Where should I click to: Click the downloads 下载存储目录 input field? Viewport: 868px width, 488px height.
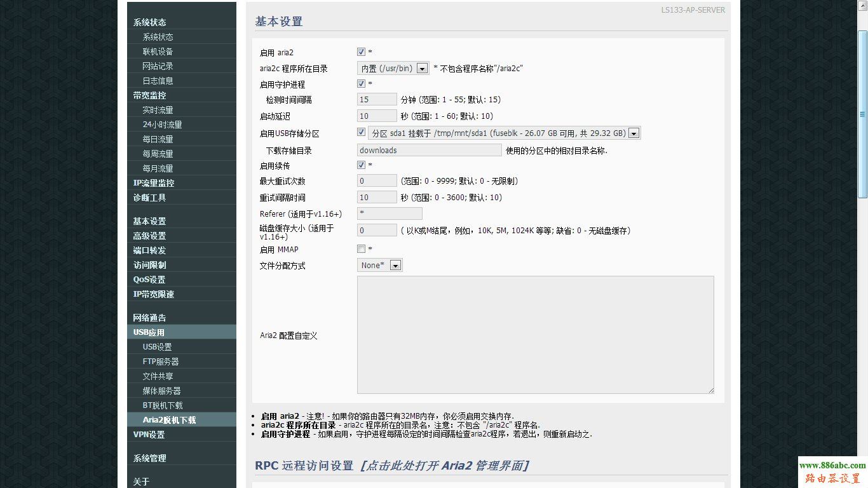pyautogui.click(x=429, y=150)
